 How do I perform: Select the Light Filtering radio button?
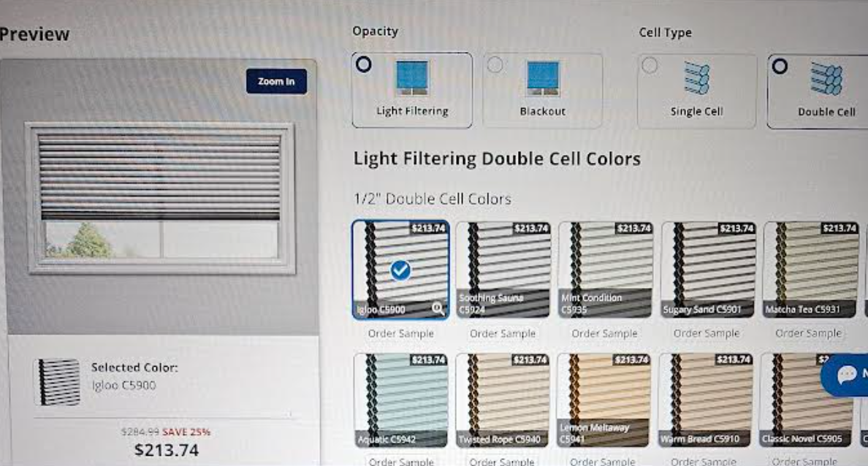(x=363, y=65)
